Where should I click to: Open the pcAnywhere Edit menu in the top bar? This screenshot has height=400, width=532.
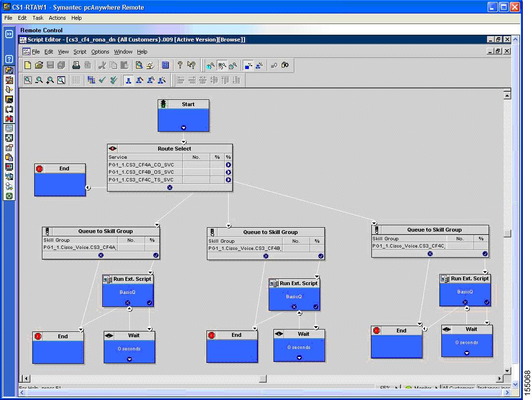[22, 18]
